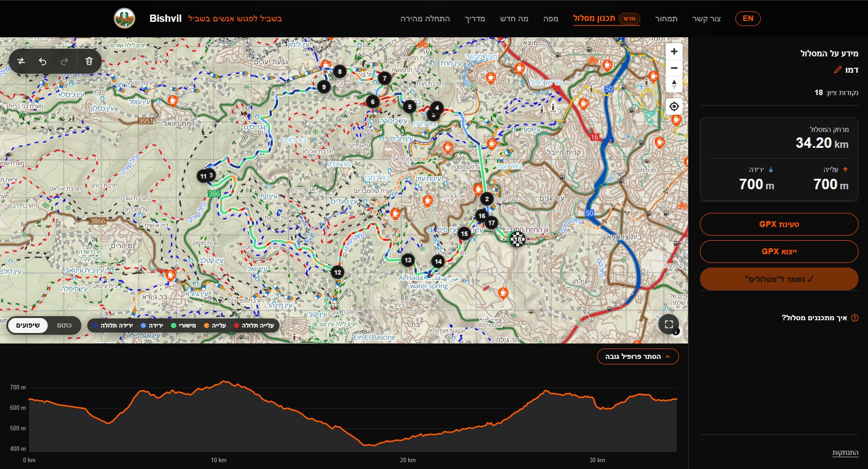868x469 pixels.
Task: Select waypoint marker 13 on the map
Action: click(x=408, y=260)
